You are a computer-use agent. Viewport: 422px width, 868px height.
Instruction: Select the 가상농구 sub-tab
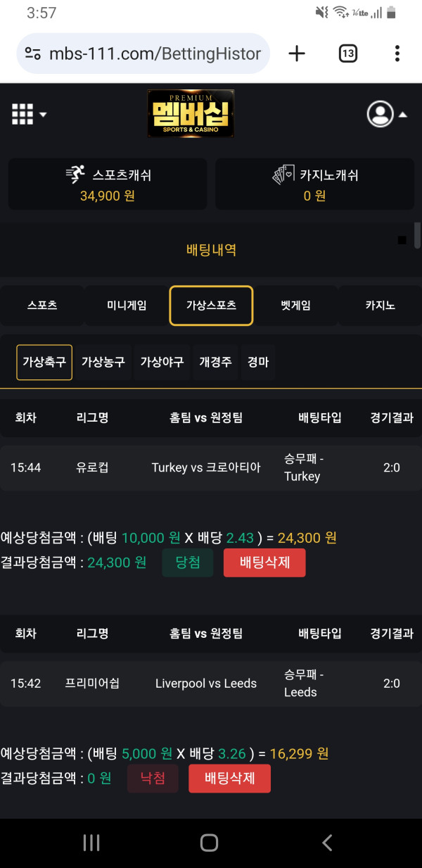103,361
